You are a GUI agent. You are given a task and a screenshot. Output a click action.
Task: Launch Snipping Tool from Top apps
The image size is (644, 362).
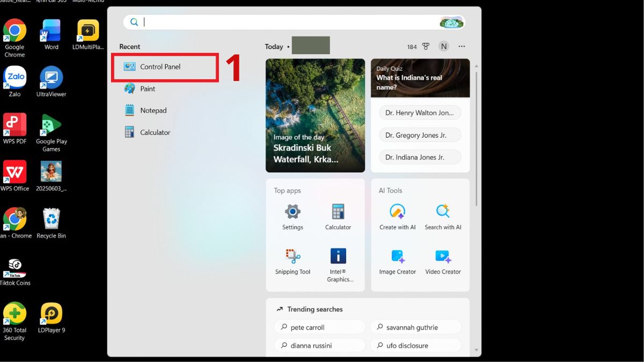point(292,261)
